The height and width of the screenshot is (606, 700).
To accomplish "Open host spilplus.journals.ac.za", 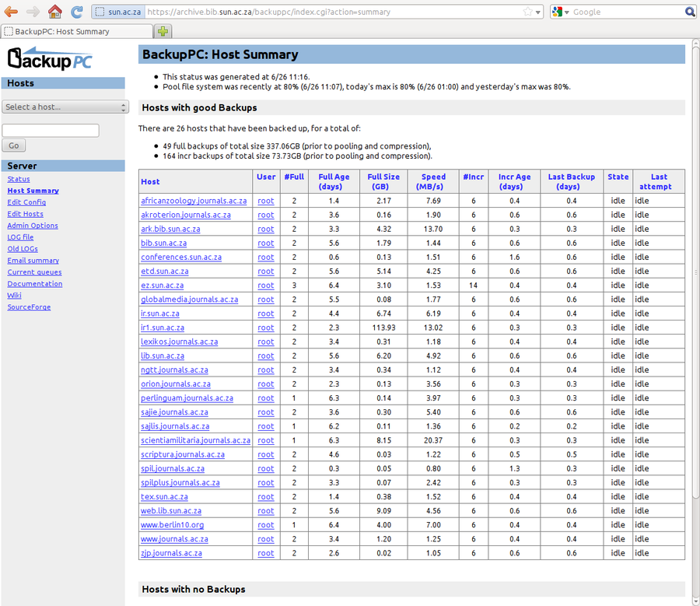I will pos(180,483).
